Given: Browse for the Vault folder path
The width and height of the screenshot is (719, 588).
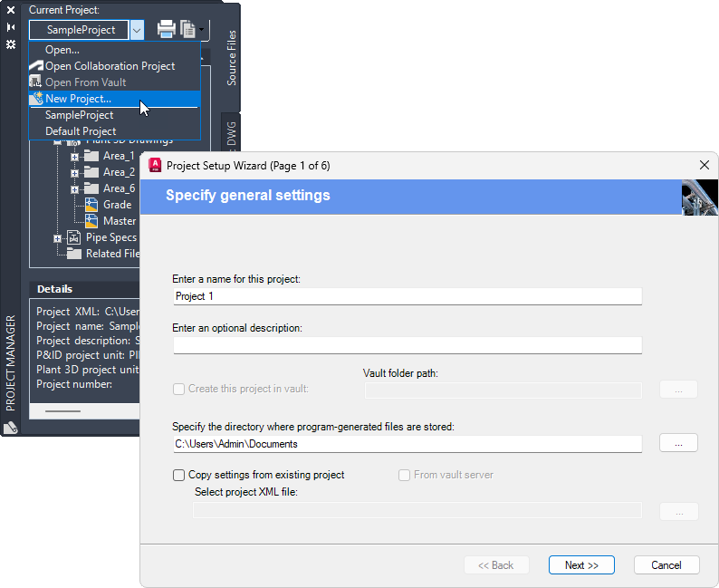Looking at the screenshot, I should pyautogui.click(x=678, y=390).
